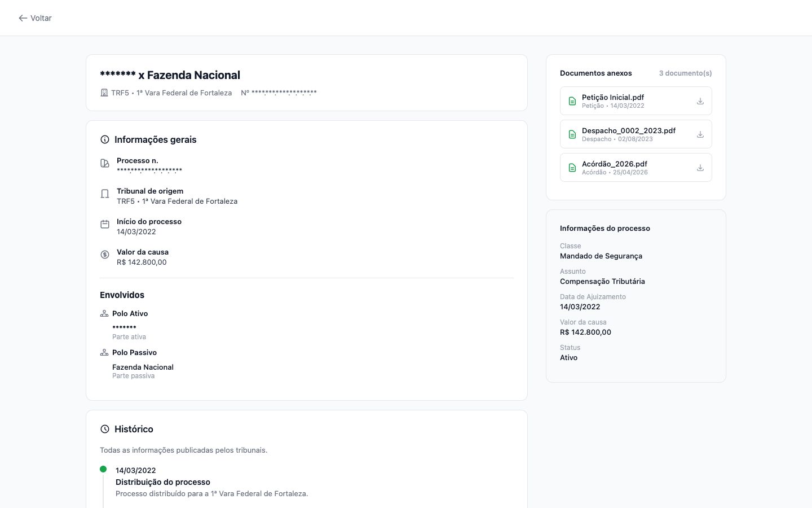Click the green timeline dot for 14/03/2022
Viewport: 812px width, 508px height.
click(x=103, y=469)
